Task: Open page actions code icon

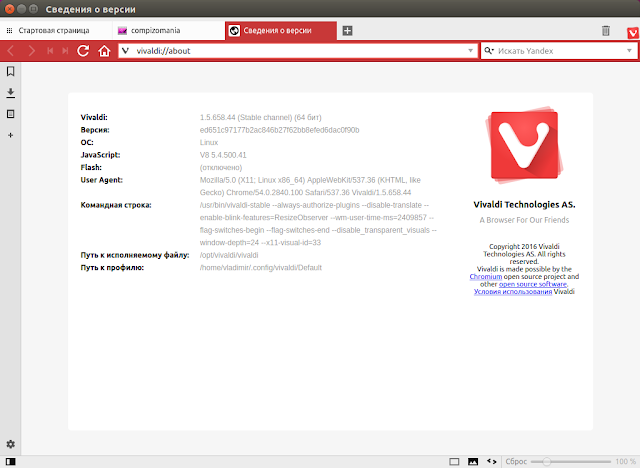Action: click(491, 461)
